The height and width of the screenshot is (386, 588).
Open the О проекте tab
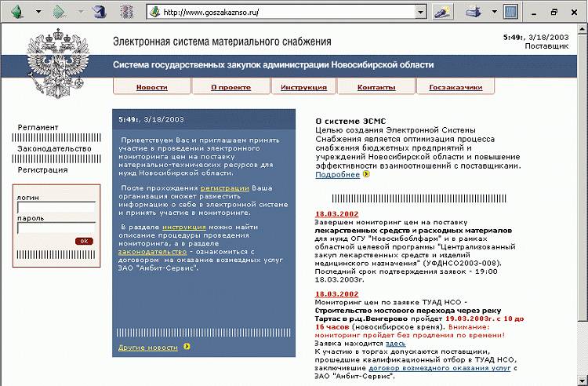(231, 87)
